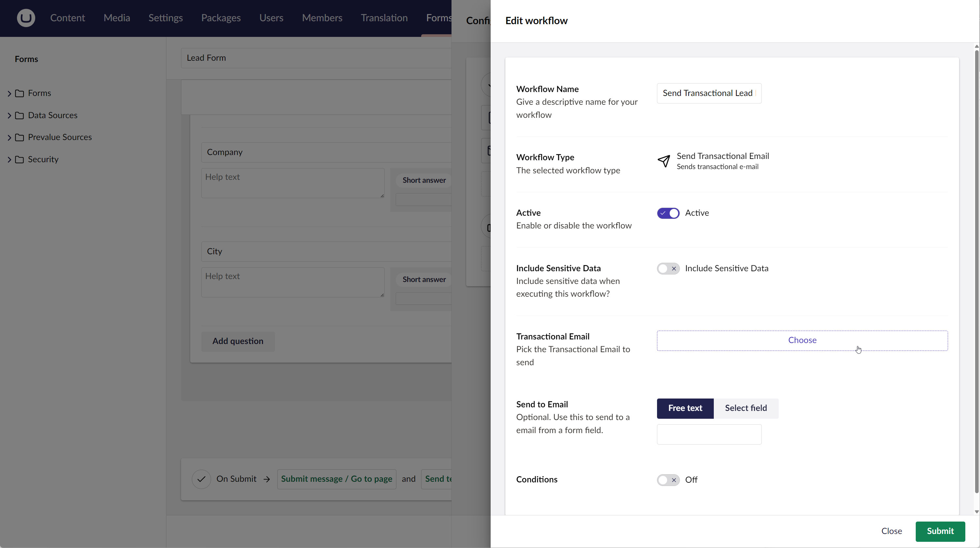The width and height of the screenshot is (980, 548).
Task: Close the Edit workflow panel
Action: [891, 531]
